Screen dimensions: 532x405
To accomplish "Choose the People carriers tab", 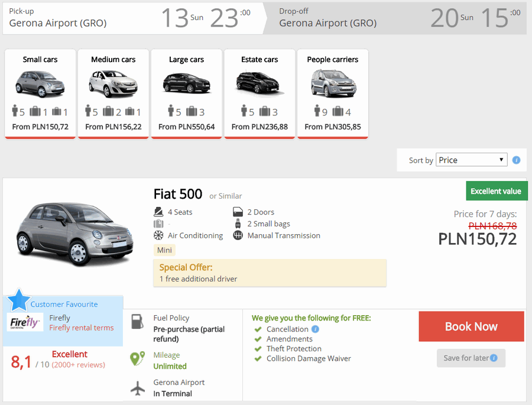I will point(332,93).
